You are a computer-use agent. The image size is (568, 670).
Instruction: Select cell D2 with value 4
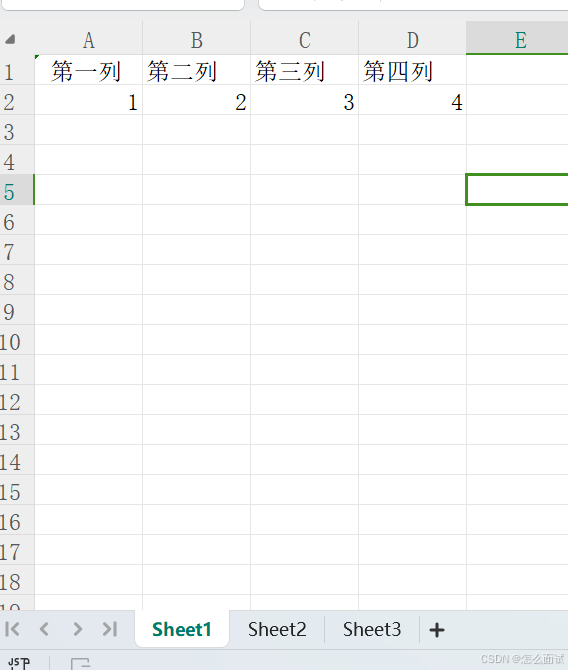[x=412, y=100]
